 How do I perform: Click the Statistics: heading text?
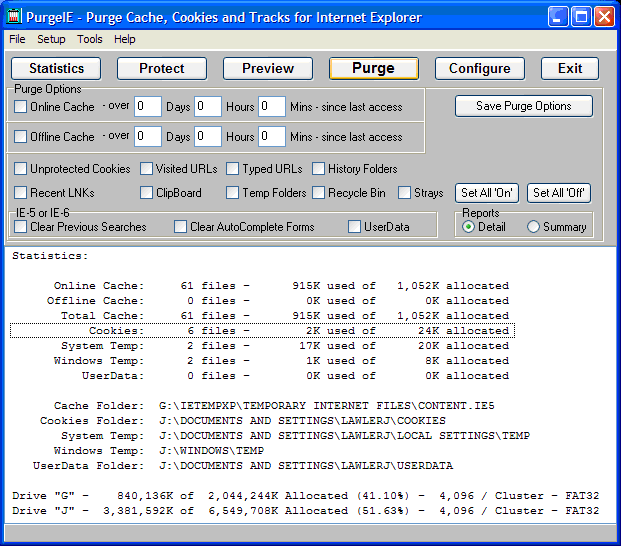click(50, 256)
